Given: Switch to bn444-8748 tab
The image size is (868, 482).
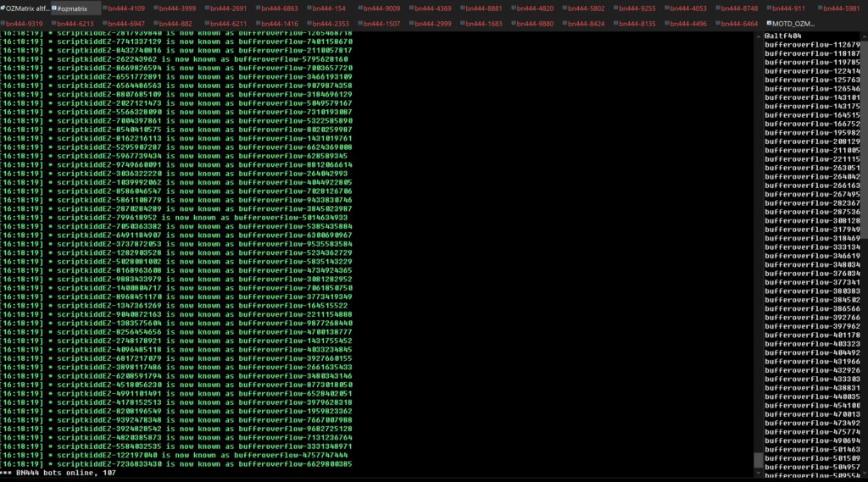Looking at the screenshot, I should click(x=737, y=8).
